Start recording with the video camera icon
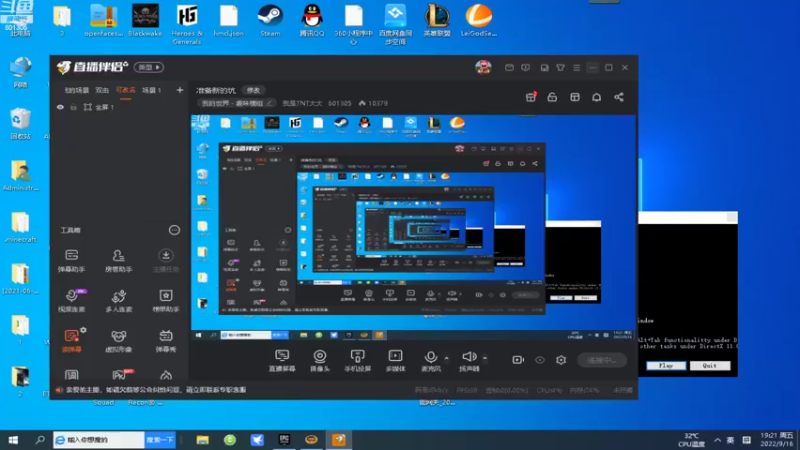Screen dimensions: 800x450 click(x=518, y=360)
